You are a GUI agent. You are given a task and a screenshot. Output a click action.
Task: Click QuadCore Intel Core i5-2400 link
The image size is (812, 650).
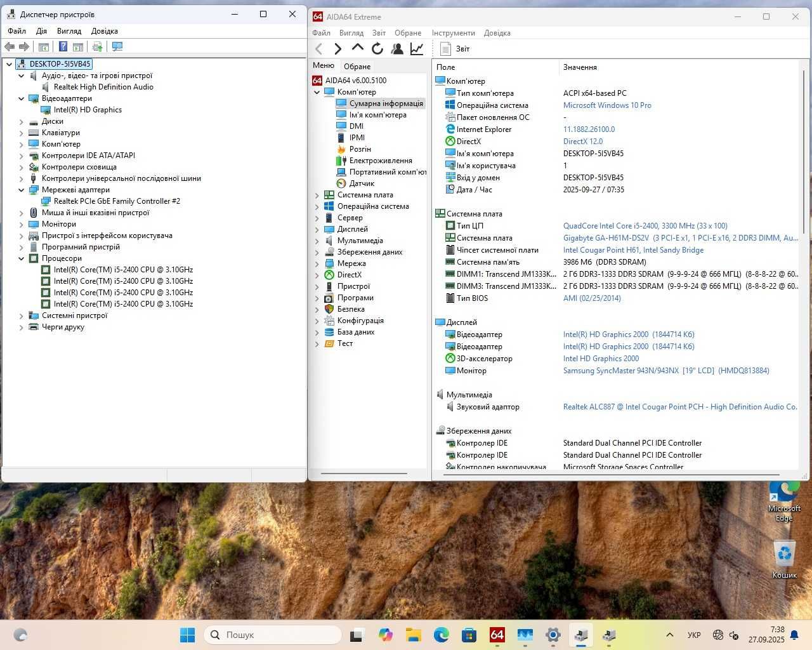coord(645,226)
